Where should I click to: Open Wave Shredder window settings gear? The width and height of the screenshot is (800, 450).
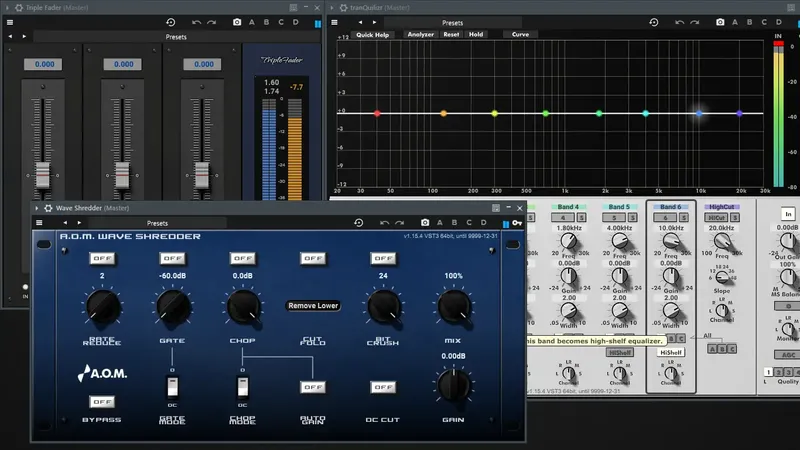(x=48, y=208)
